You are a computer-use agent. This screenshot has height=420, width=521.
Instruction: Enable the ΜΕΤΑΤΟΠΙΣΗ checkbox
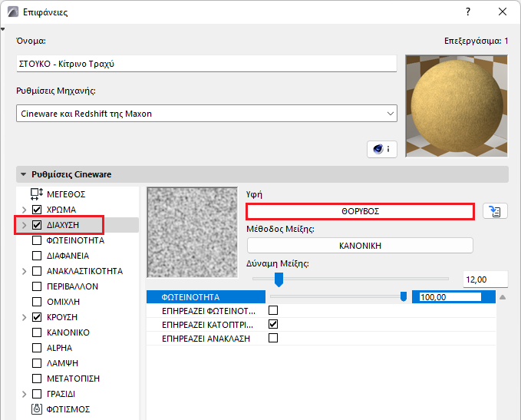tap(37, 379)
